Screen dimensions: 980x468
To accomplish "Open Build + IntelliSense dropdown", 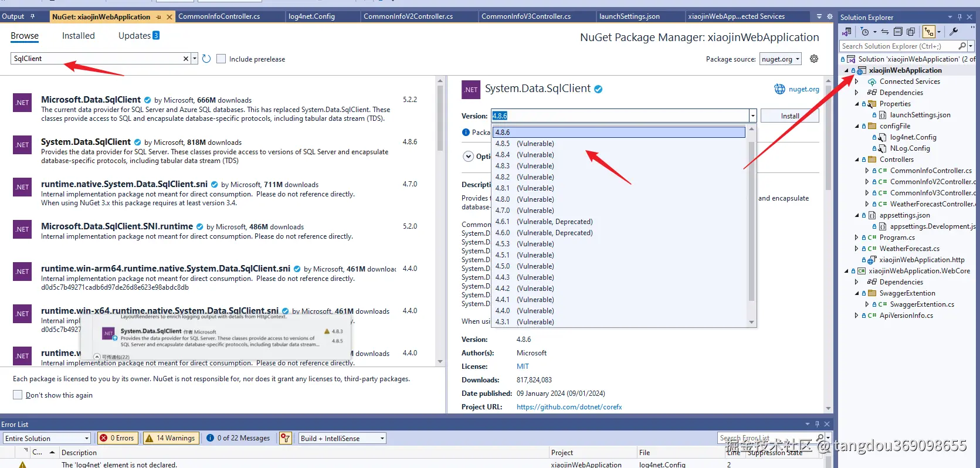I will click(x=382, y=438).
